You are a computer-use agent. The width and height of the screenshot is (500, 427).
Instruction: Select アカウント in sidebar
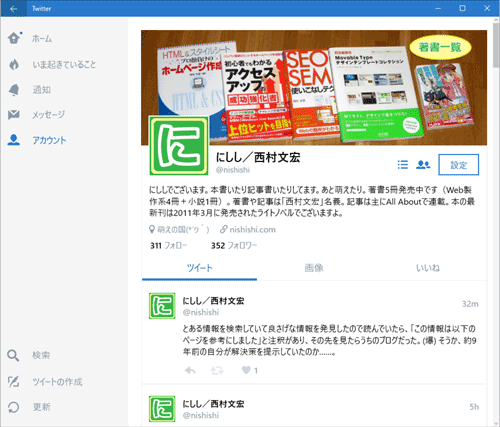pos(49,140)
